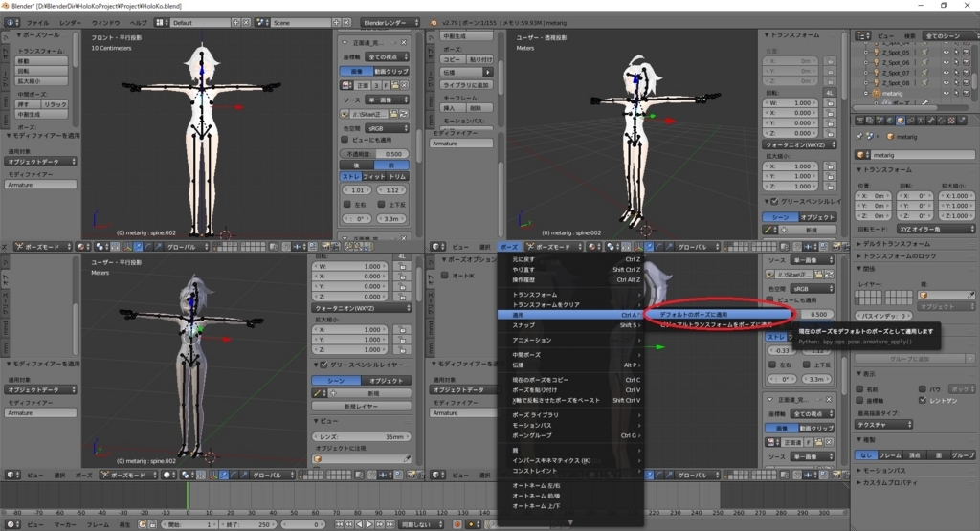
Task: Play animation in the timeline
Action: tap(369, 524)
